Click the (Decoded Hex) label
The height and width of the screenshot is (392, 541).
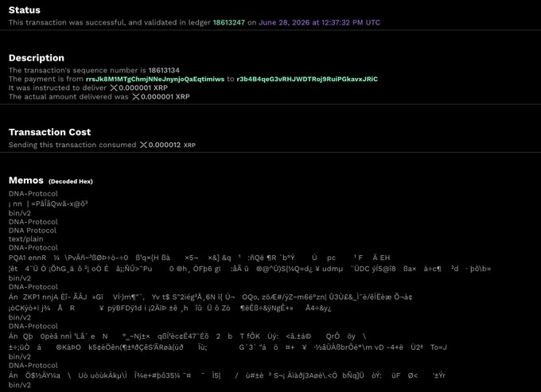tap(71, 181)
